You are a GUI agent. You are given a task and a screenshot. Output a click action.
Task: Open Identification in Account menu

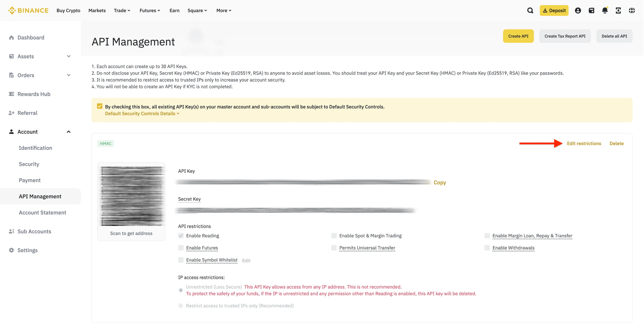35,148
